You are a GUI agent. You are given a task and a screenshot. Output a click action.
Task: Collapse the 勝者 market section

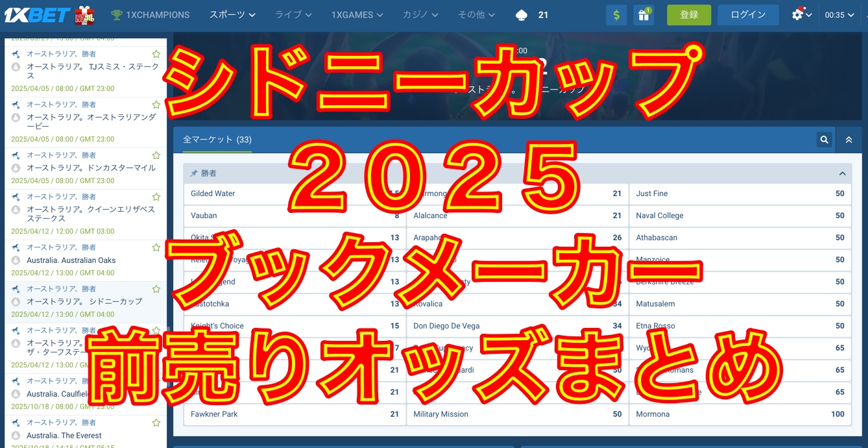click(x=842, y=173)
